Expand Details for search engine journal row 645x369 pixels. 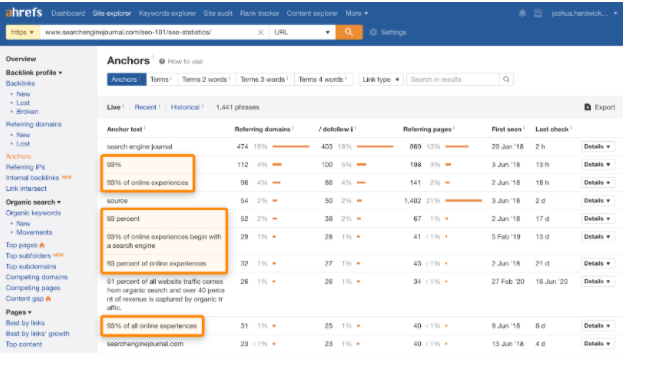click(x=597, y=146)
